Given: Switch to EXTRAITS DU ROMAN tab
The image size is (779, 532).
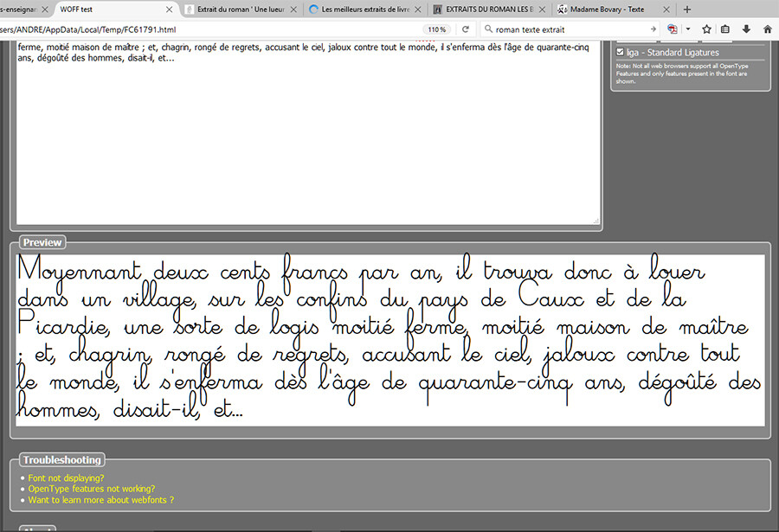Looking at the screenshot, I should pos(489,10).
